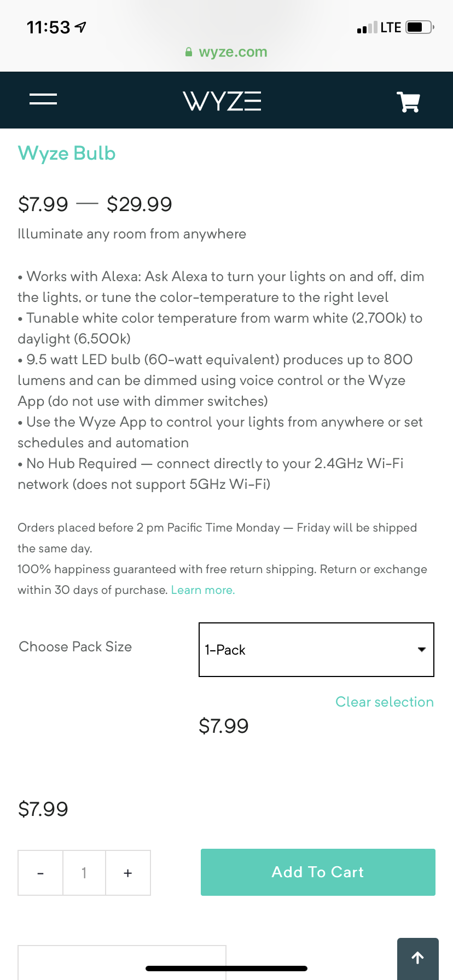Click the pack size dropdown caret arrow

click(422, 650)
